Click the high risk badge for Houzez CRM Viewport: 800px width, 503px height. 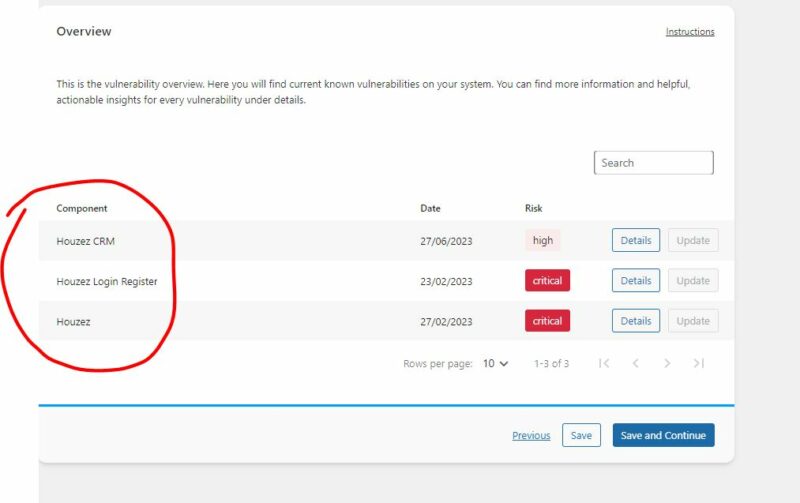(x=542, y=240)
